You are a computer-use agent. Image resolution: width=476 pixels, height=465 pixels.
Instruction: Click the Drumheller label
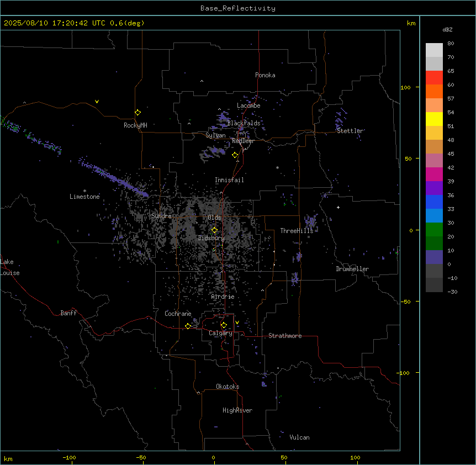[x=352, y=269]
